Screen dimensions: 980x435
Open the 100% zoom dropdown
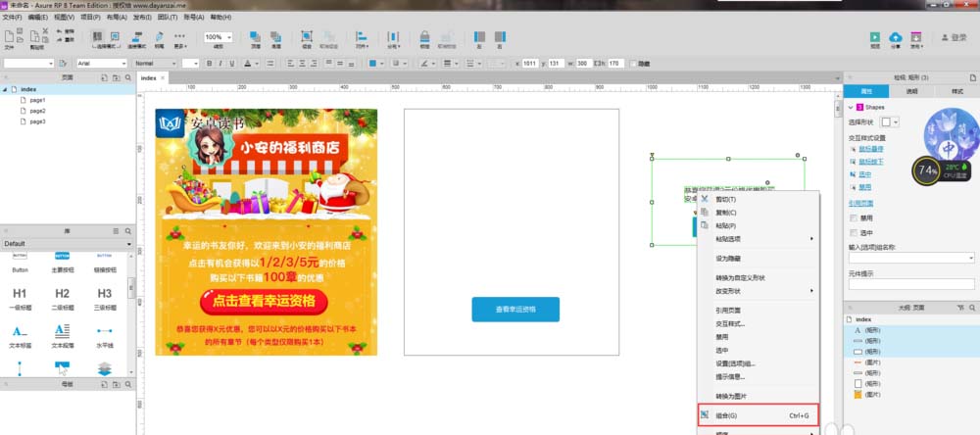point(219,37)
